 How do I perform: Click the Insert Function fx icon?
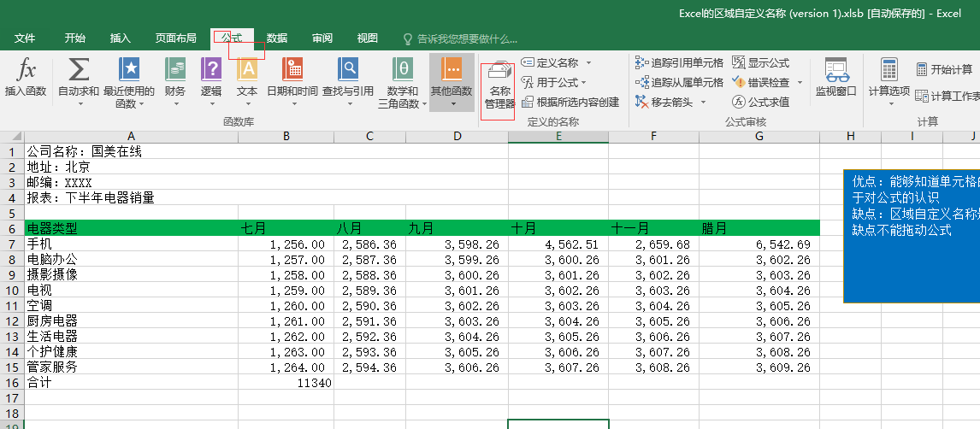point(26,69)
